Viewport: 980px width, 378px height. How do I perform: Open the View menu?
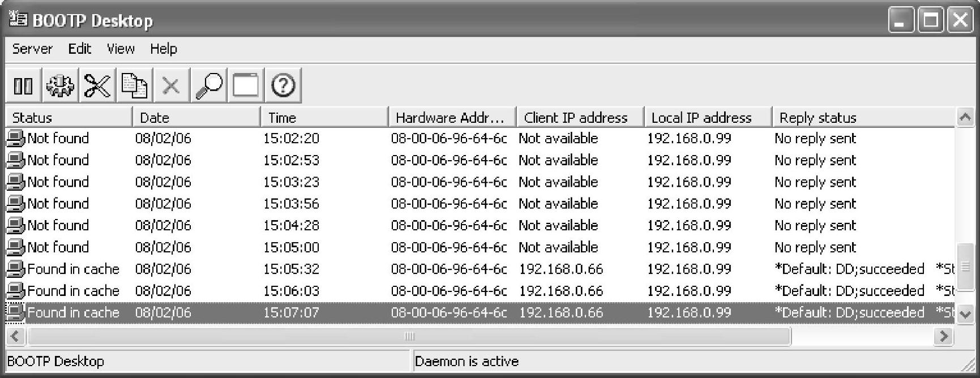click(121, 49)
